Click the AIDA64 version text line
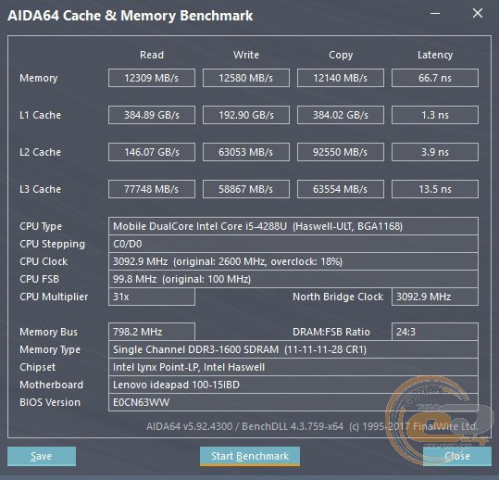 tap(312, 426)
